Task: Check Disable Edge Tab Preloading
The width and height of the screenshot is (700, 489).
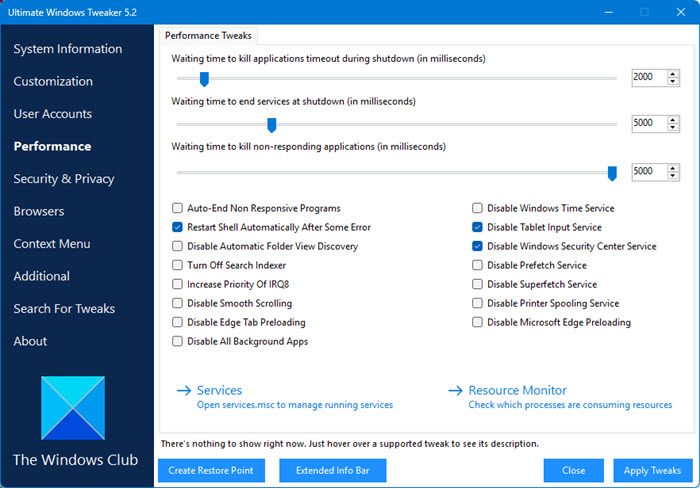Action: (x=177, y=322)
